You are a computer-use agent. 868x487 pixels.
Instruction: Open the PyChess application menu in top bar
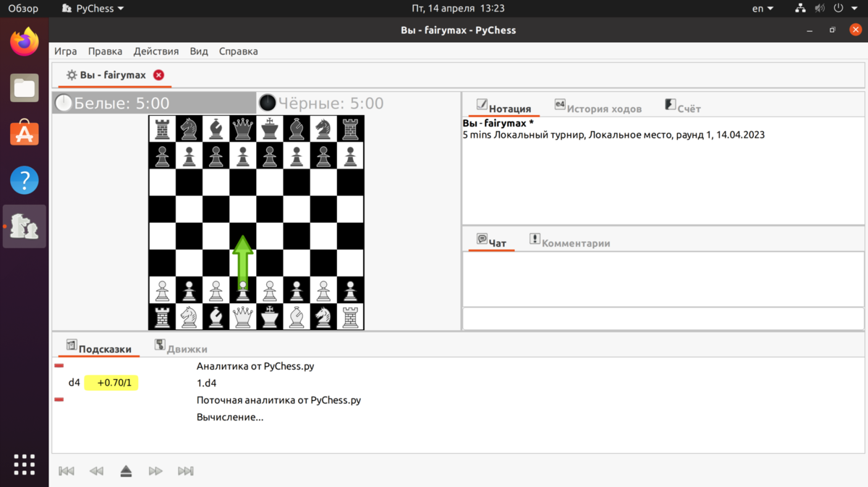[x=93, y=9]
